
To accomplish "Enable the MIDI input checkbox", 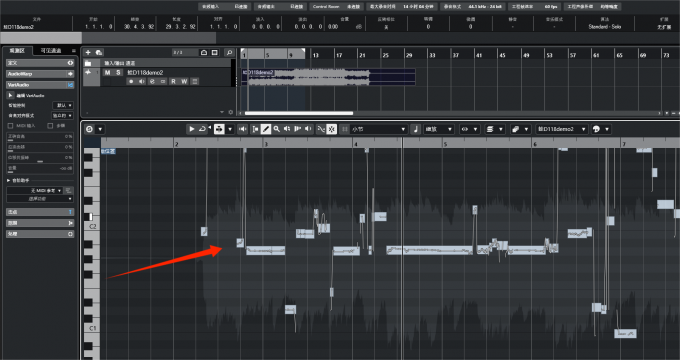I will (x=11, y=126).
